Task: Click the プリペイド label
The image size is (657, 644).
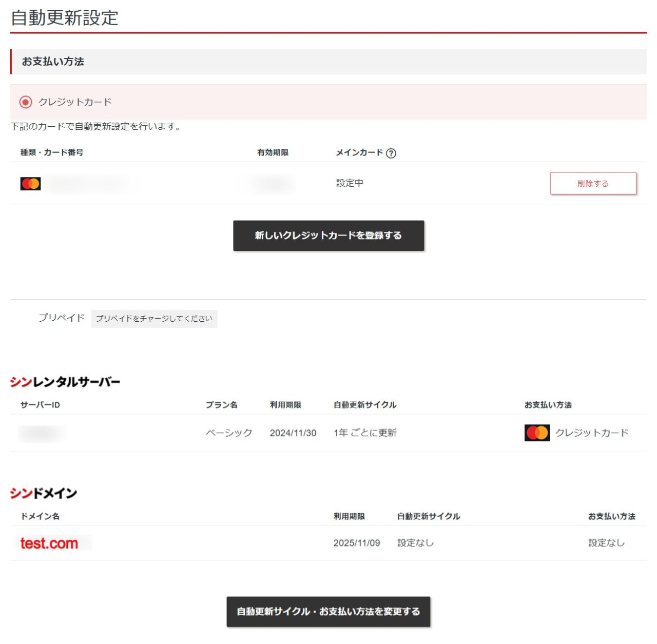Action: [62, 318]
